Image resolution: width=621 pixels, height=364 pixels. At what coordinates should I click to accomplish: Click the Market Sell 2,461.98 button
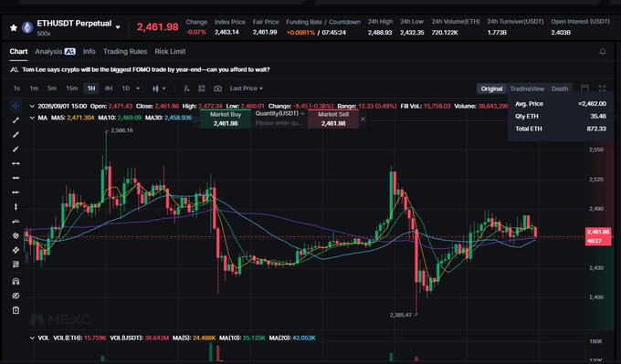(x=333, y=120)
